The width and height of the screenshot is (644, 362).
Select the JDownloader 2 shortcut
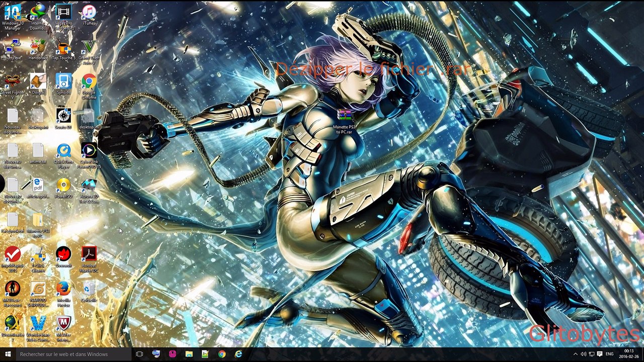(x=13, y=329)
